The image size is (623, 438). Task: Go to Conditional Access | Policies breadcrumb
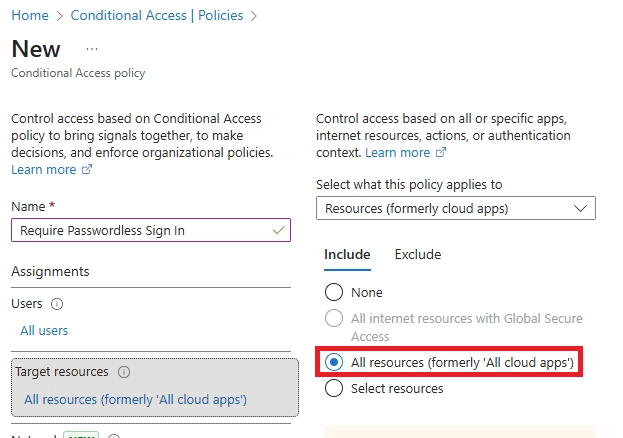(155, 16)
